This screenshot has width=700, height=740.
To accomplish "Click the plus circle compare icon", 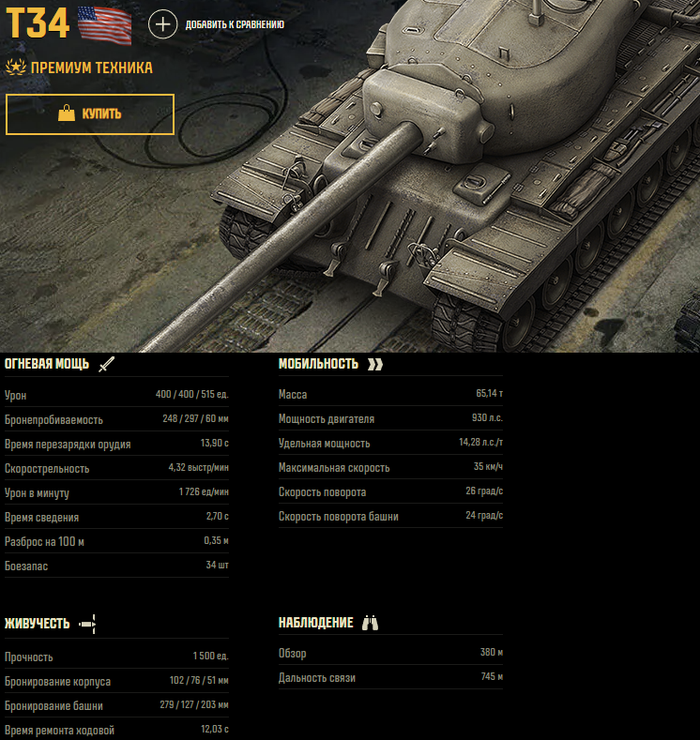I will [163, 24].
